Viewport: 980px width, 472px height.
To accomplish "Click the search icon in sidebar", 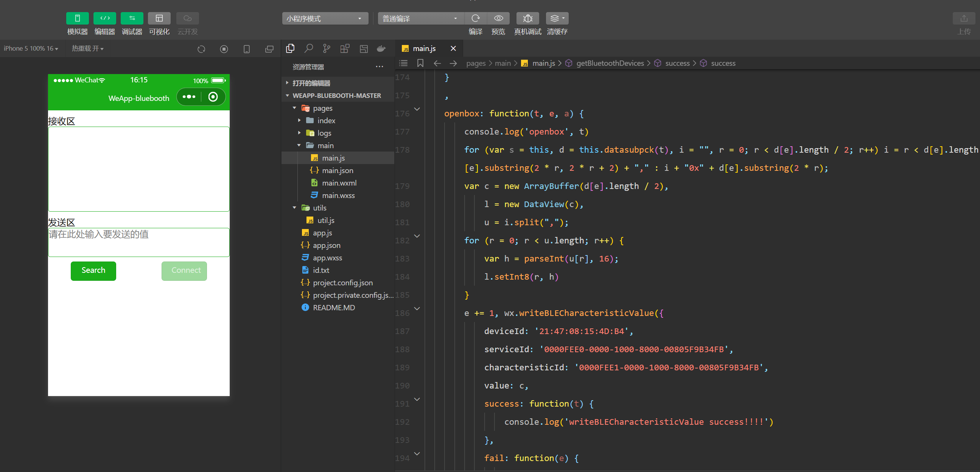I will pos(308,48).
